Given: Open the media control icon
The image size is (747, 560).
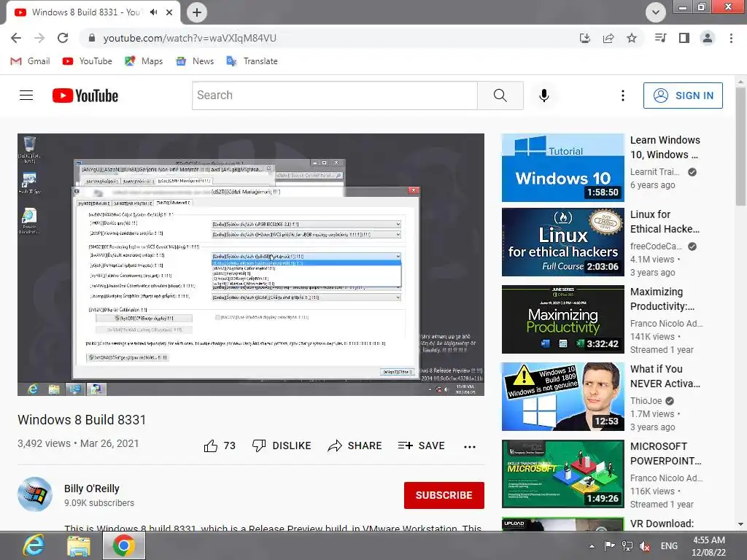Looking at the screenshot, I should click(660, 38).
